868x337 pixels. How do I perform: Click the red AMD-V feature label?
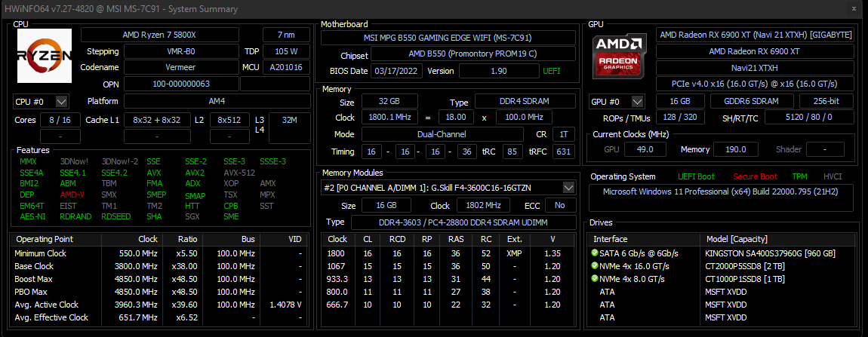point(73,195)
